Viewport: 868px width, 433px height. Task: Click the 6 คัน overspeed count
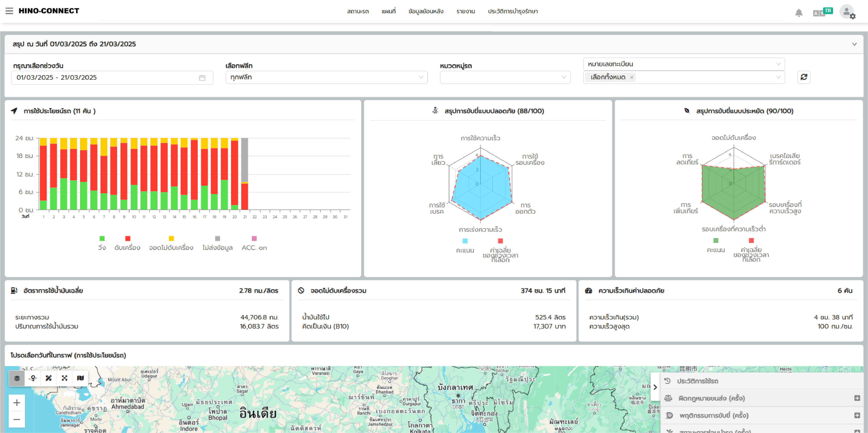845,291
